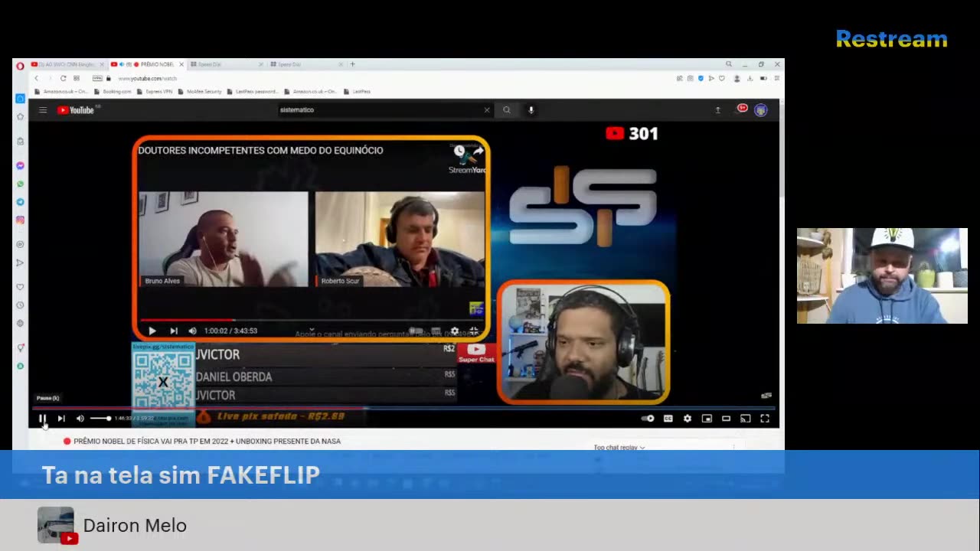The width and height of the screenshot is (980, 551).
Task: Add page to favorites heart icon
Action: point(721,78)
